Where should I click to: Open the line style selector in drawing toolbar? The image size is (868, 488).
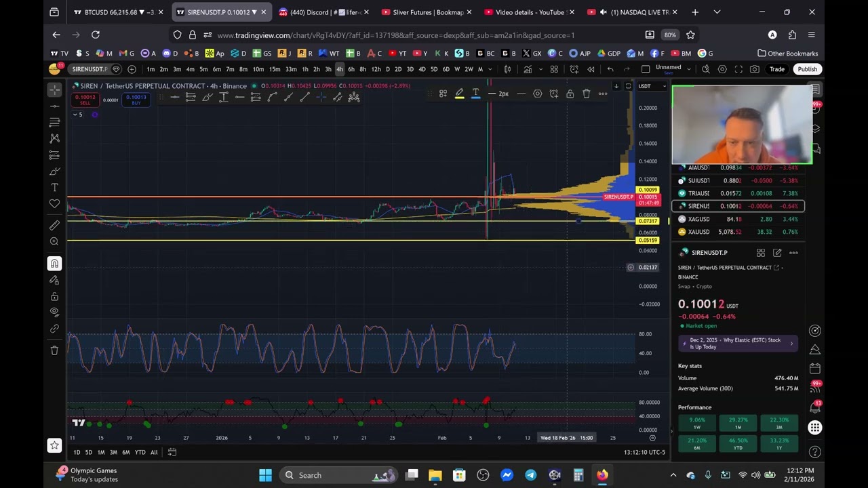521,94
